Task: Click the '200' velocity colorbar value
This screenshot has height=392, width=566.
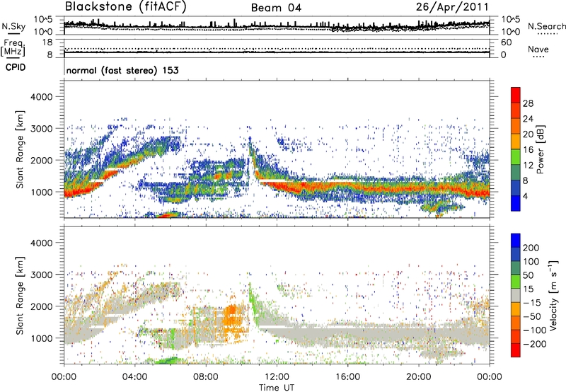Action: point(531,248)
